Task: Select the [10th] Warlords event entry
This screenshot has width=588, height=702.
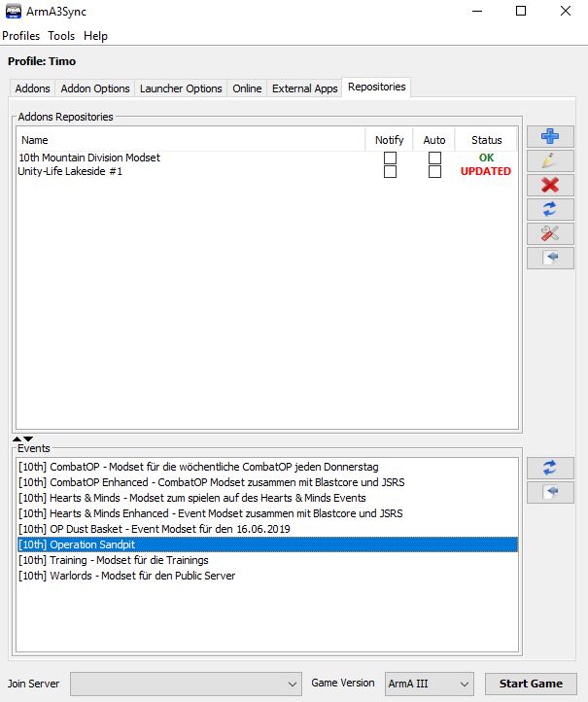Action: 126,576
